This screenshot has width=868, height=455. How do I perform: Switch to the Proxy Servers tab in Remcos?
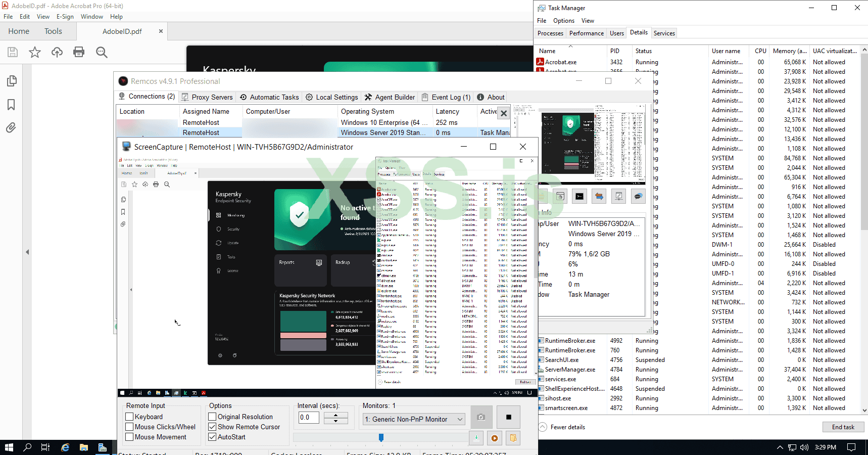[207, 97]
